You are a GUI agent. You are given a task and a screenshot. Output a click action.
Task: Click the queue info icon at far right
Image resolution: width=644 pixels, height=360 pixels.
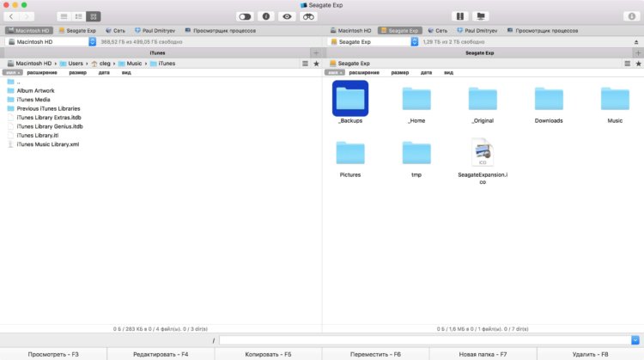pos(632,16)
